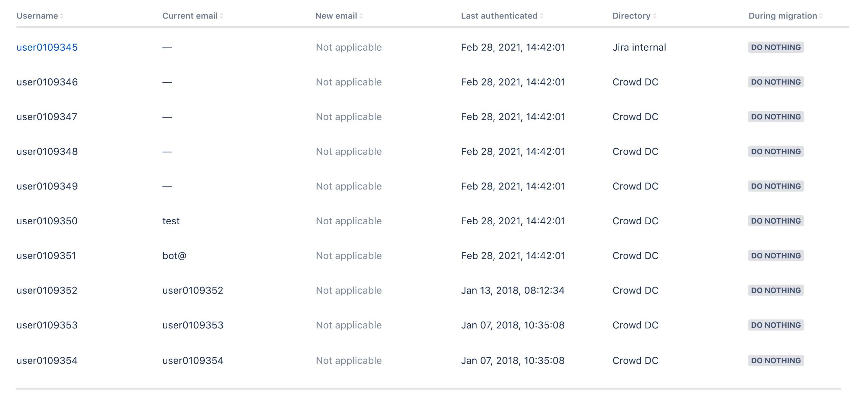Click the Jira internal directory value
Image resolution: width=868 pixels, height=398 pixels.
click(x=639, y=47)
